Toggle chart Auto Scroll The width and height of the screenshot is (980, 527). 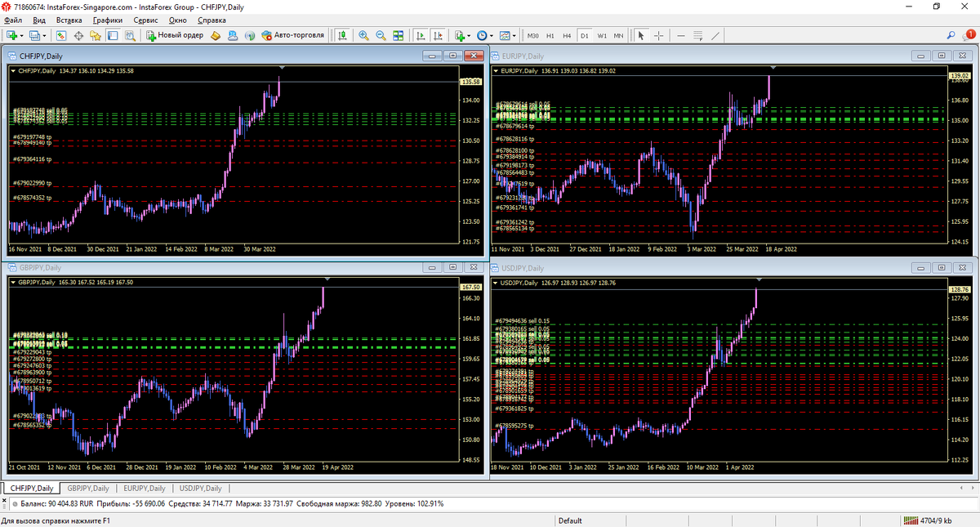[421, 35]
